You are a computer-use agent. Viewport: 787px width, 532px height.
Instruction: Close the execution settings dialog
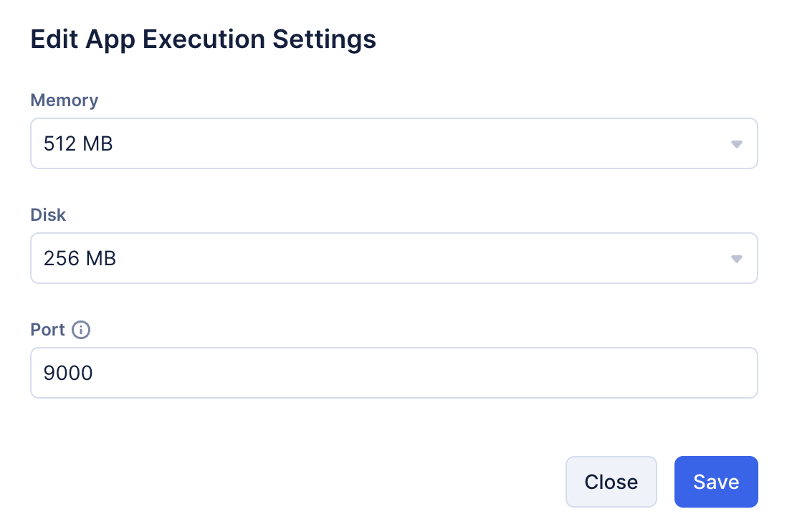point(611,482)
